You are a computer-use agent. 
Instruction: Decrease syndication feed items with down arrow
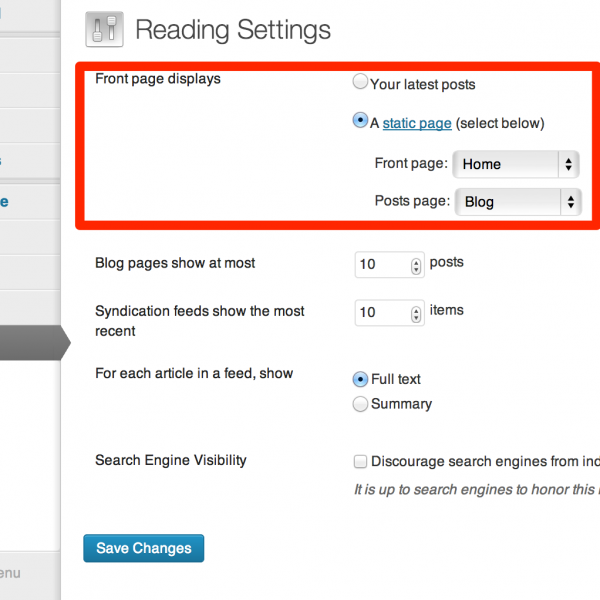coord(417,318)
